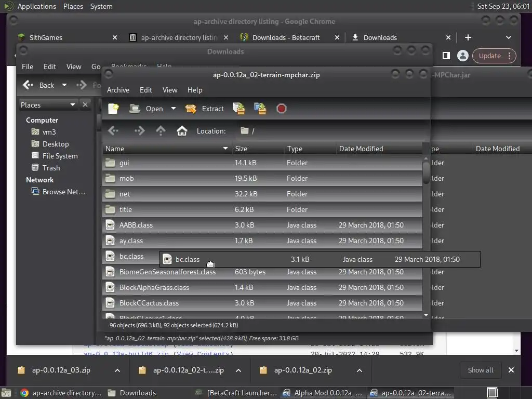Open File menu in Downloads file manager
Image resolution: width=532 pixels, height=399 pixels.
(28, 66)
